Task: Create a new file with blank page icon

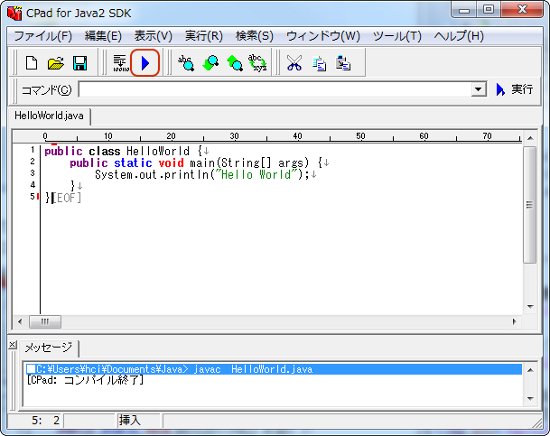Action: tap(32, 63)
